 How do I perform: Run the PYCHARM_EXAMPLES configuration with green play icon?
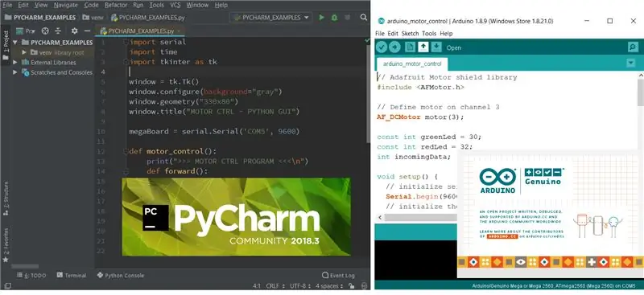coord(322,18)
